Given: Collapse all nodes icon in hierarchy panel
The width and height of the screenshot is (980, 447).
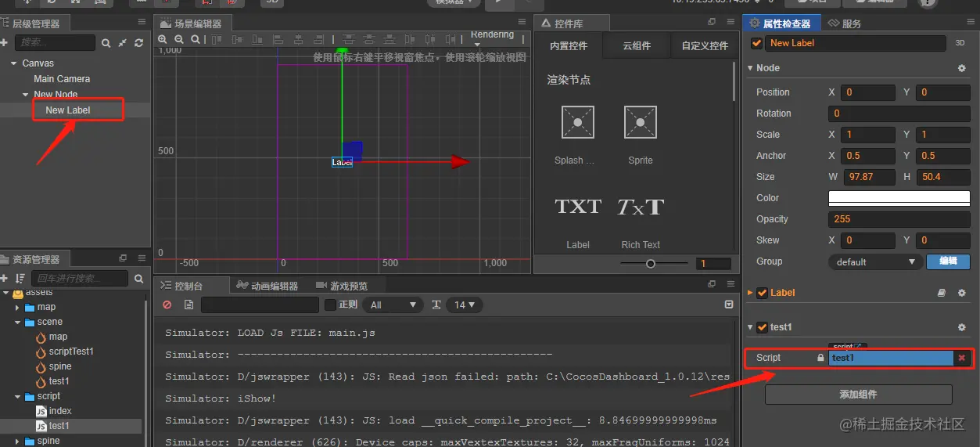Looking at the screenshot, I should 123,42.
